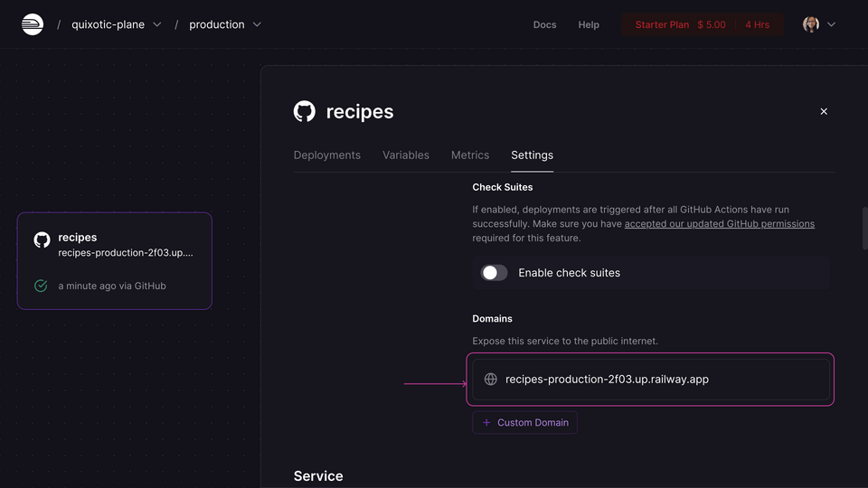Click 'a minute ago via GitHub' status text
868x488 pixels.
[112, 286]
